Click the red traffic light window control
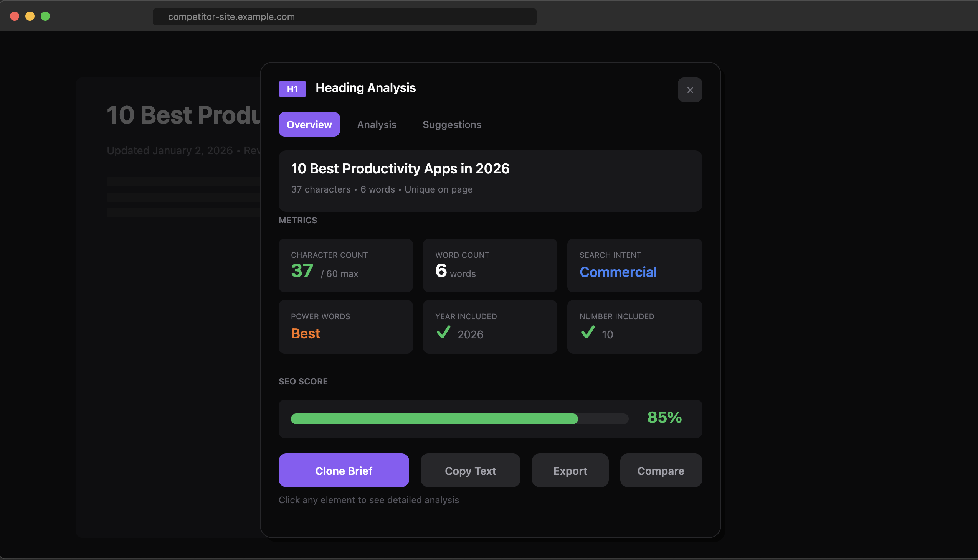This screenshot has width=978, height=560. [x=15, y=16]
